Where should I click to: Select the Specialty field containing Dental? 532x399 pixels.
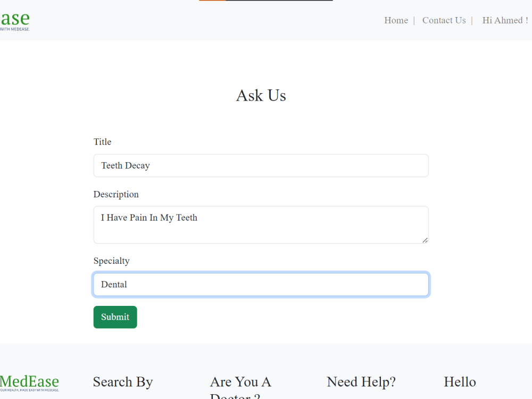tap(261, 284)
